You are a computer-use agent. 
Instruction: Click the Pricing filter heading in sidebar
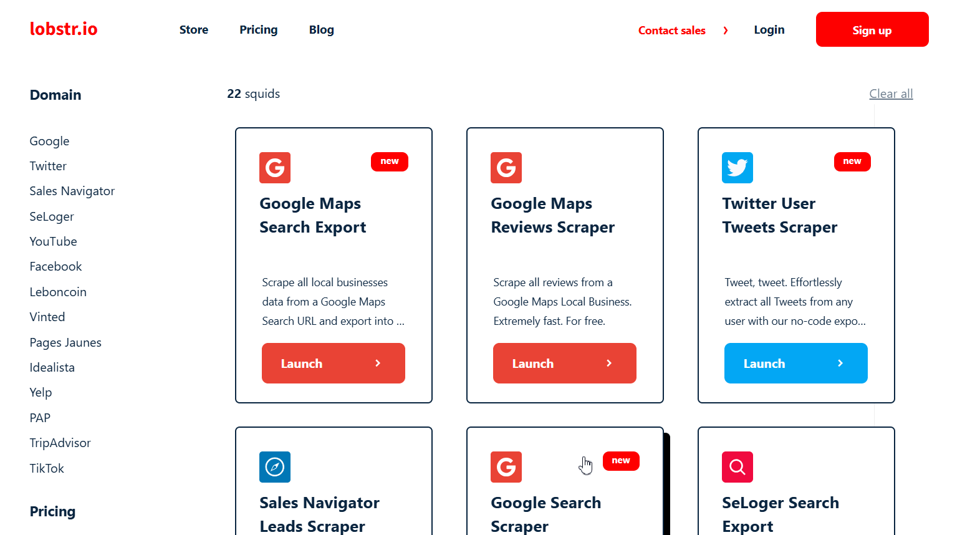(x=52, y=512)
